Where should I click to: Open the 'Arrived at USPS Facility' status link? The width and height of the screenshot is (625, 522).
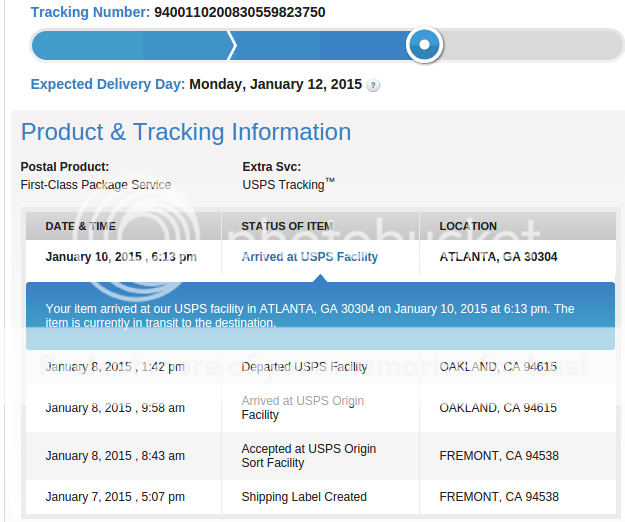[x=309, y=257]
